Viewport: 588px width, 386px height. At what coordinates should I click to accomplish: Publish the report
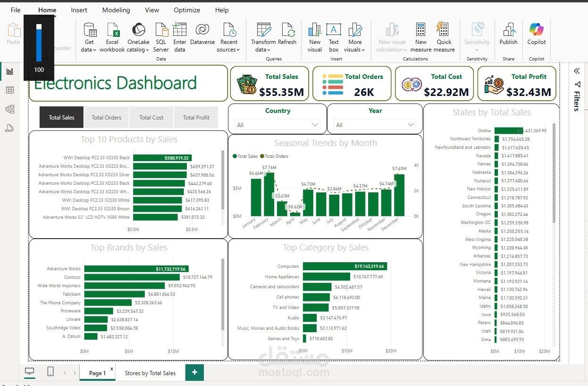pyautogui.click(x=509, y=34)
